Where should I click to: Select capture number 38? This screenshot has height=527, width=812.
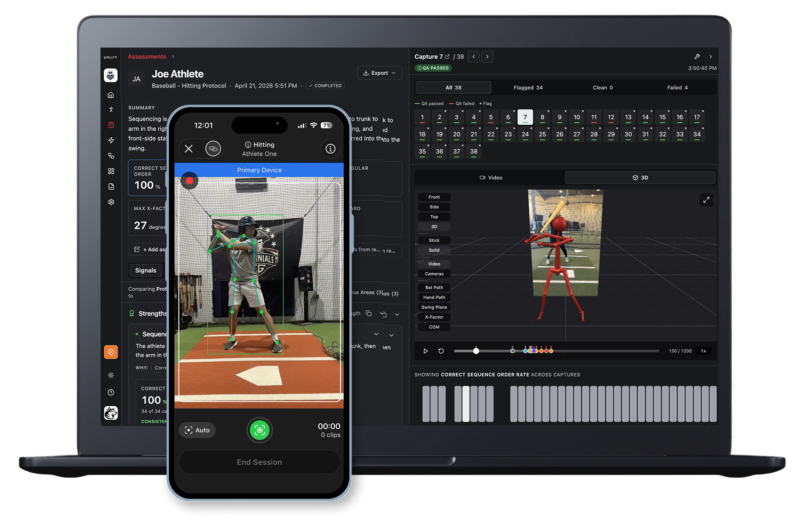click(474, 151)
